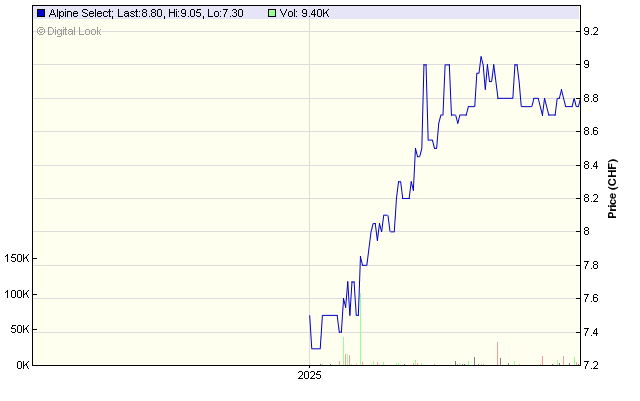Click the 2025 x-axis date label

[310, 377]
